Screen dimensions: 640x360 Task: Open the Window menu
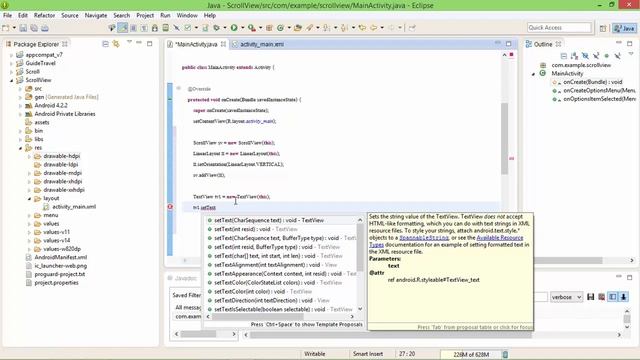click(x=187, y=15)
